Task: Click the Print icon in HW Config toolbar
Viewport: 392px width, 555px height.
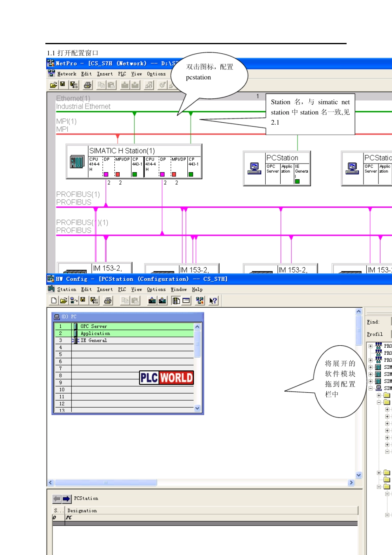Action: point(108,301)
